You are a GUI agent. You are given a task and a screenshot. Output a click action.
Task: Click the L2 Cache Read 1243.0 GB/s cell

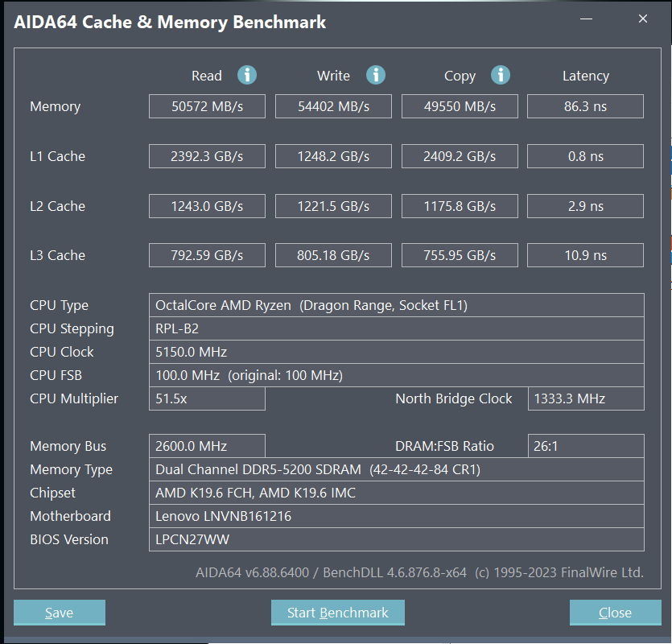207,206
